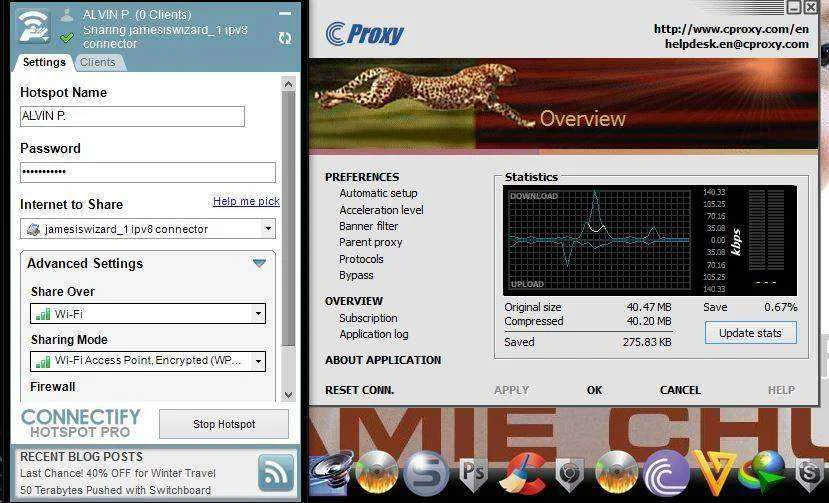Open Acceleration level preferences
829x503 pixels.
coord(381,210)
